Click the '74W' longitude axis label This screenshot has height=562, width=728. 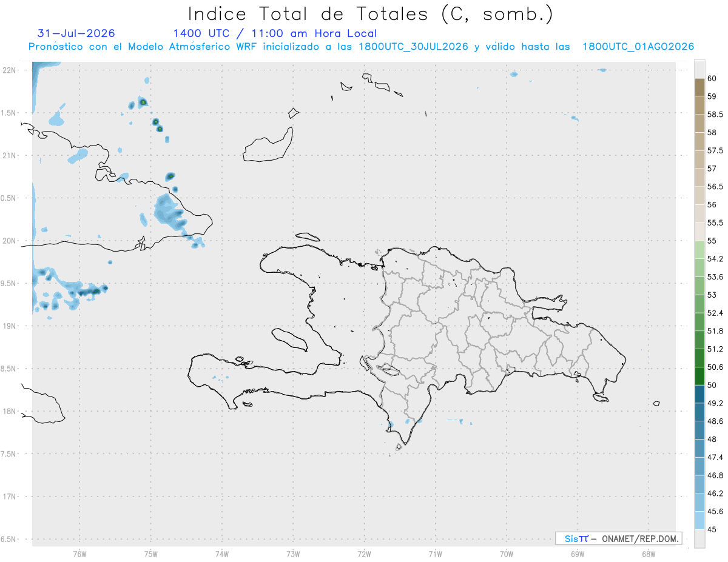pos(222,554)
